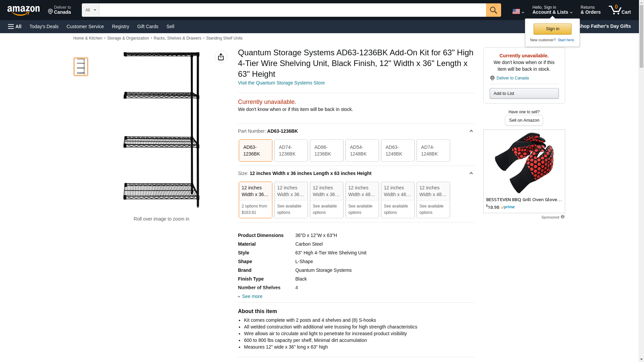The height and width of the screenshot is (362, 644).
Task: Click the search magnifier button
Action: click(493, 10)
